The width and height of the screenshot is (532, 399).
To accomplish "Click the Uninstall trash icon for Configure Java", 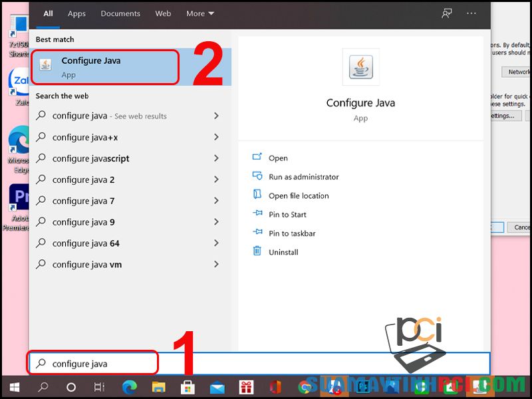I will (x=259, y=252).
